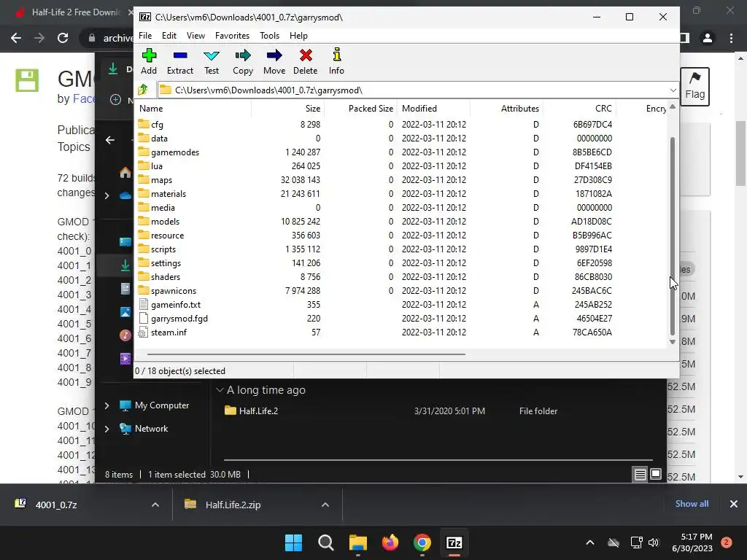Sort by the Attributes column header
Screen dimensions: 747x560
(x=506, y=109)
